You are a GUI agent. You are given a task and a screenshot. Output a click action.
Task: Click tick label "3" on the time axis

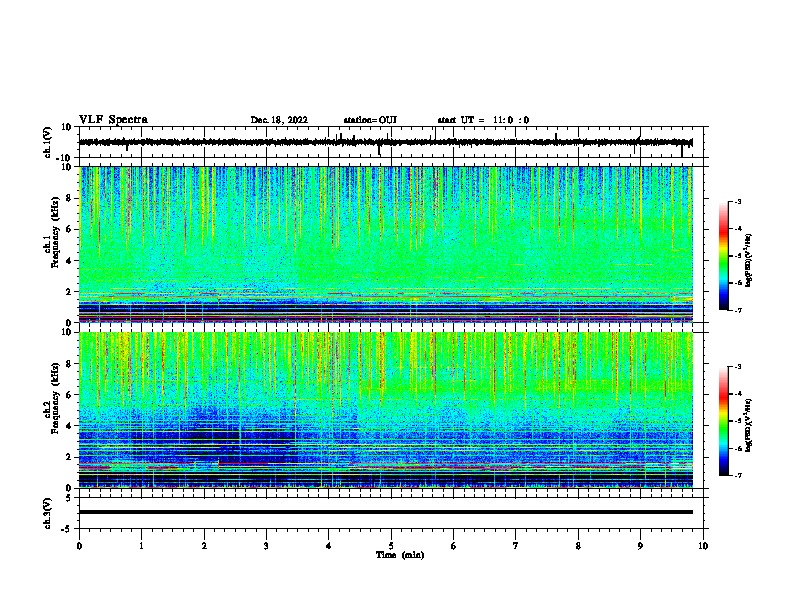[266, 546]
